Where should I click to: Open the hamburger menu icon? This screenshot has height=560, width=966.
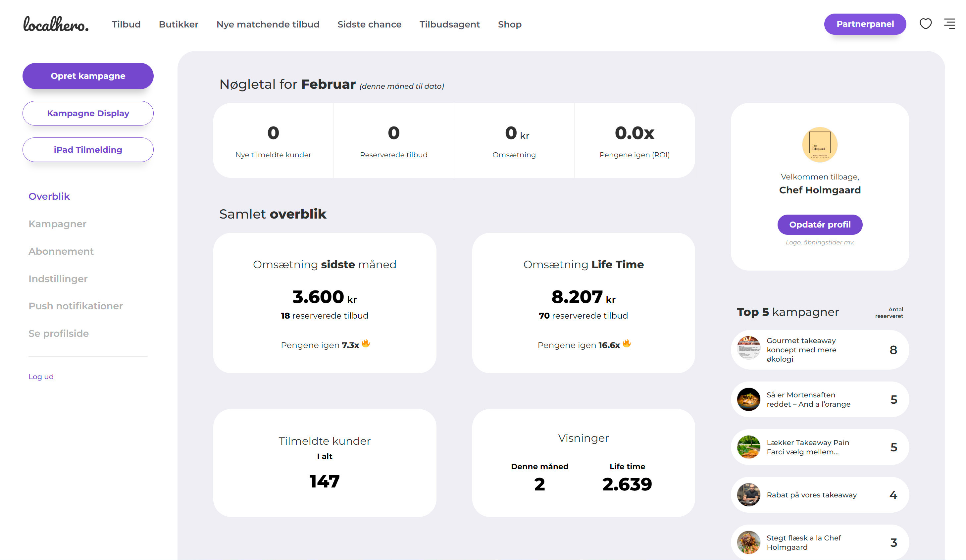click(949, 24)
